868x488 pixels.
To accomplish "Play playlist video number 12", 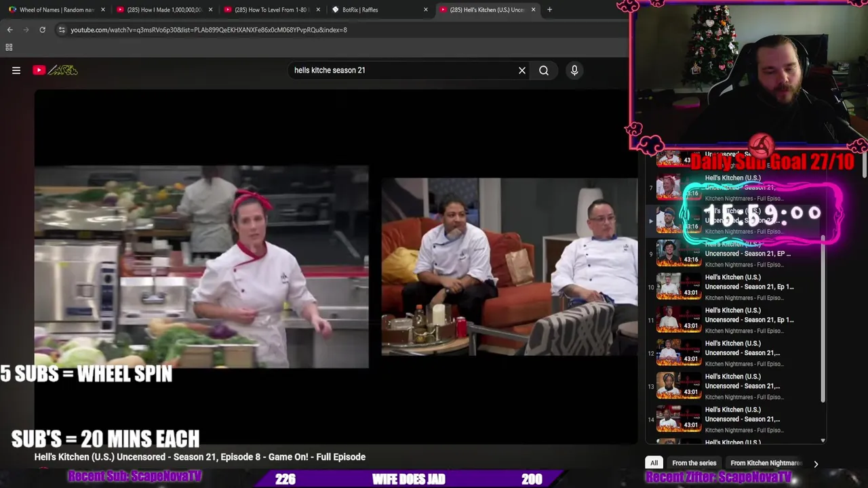I will (x=736, y=353).
